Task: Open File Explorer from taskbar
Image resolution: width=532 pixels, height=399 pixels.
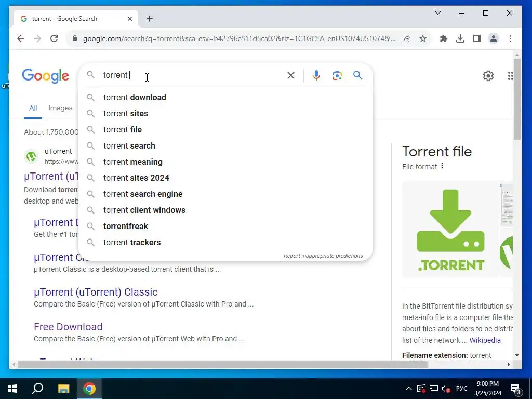Action: click(x=63, y=389)
